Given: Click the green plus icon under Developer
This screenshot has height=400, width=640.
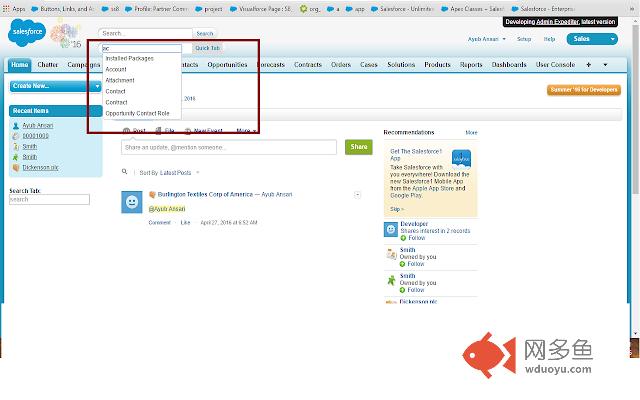Looking at the screenshot, I should click(403, 238).
